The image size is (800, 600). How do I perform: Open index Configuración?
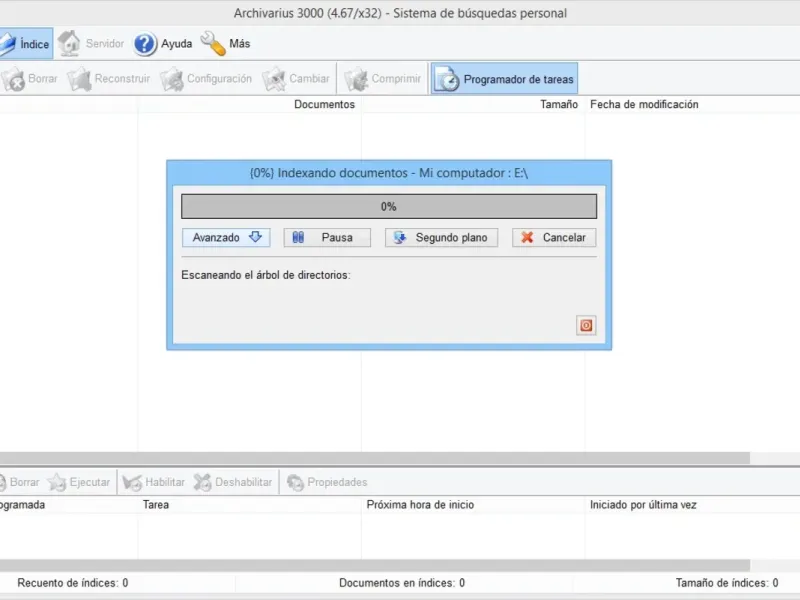coord(206,79)
